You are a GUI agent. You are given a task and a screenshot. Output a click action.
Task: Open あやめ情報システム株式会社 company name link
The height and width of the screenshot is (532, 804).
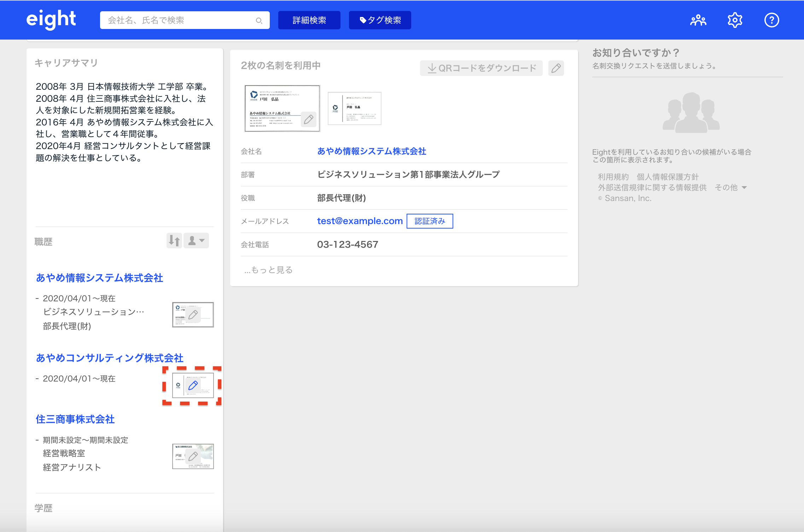point(372,151)
